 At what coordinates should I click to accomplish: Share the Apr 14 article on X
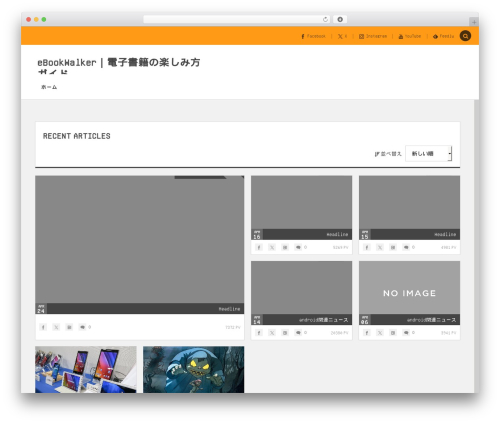point(272,333)
